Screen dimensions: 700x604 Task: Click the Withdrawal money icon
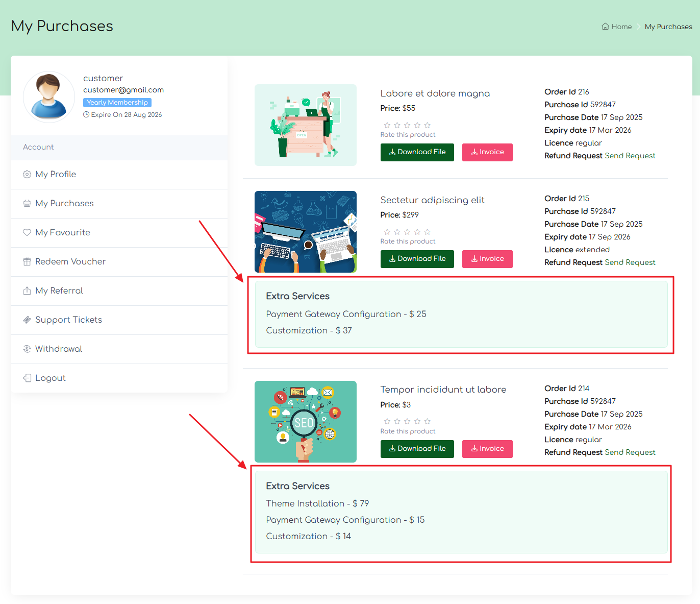[x=27, y=349]
